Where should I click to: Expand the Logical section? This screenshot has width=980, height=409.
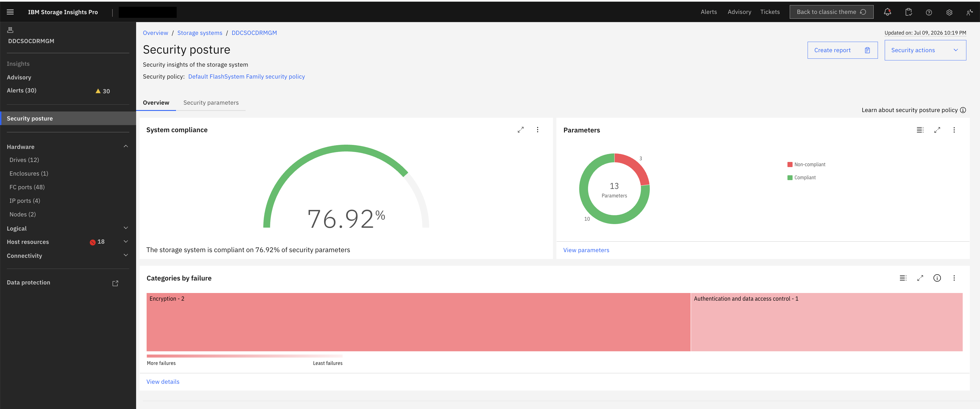pyautogui.click(x=126, y=228)
